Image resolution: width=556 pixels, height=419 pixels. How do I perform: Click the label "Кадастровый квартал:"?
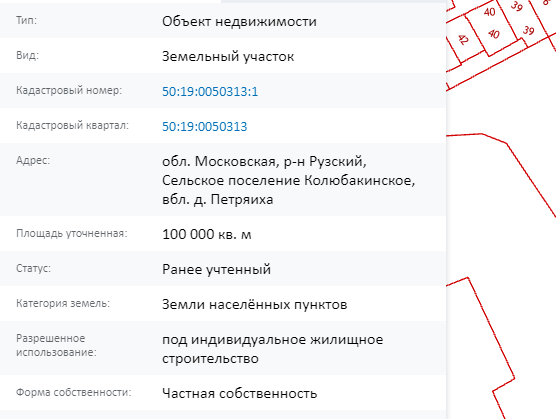72,125
